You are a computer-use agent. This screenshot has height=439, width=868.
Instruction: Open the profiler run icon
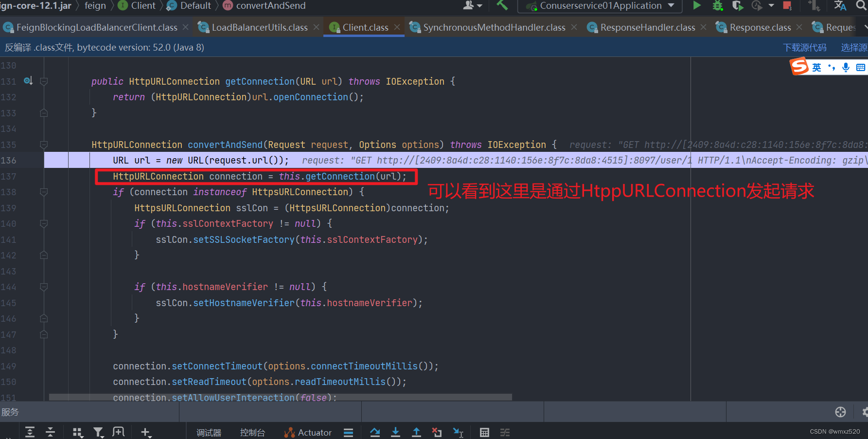[x=757, y=5]
